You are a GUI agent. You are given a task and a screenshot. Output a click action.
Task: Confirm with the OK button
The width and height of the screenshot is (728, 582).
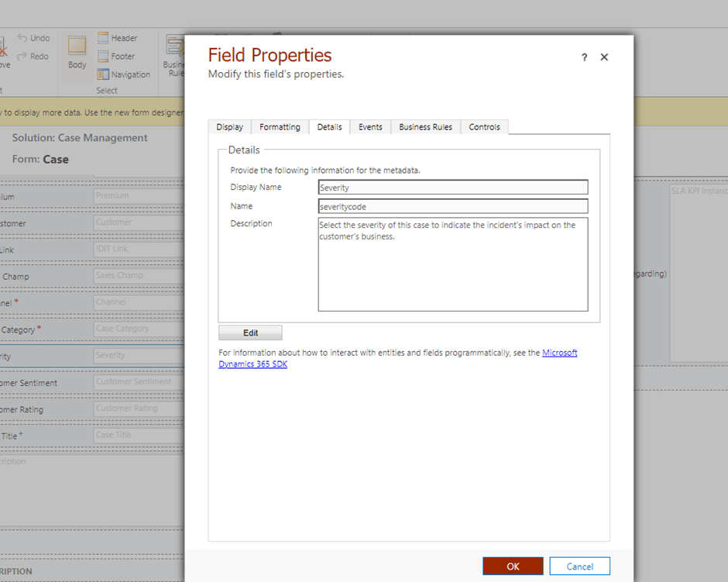513,567
